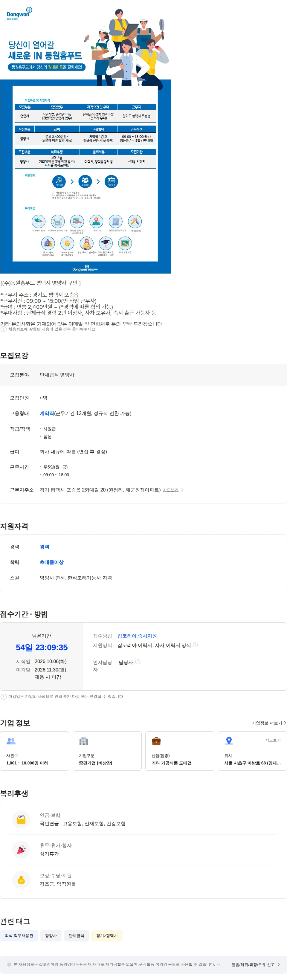Click the 계약직 employment type text
The height and width of the screenshot is (980, 287).
pyautogui.click(x=47, y=413)
